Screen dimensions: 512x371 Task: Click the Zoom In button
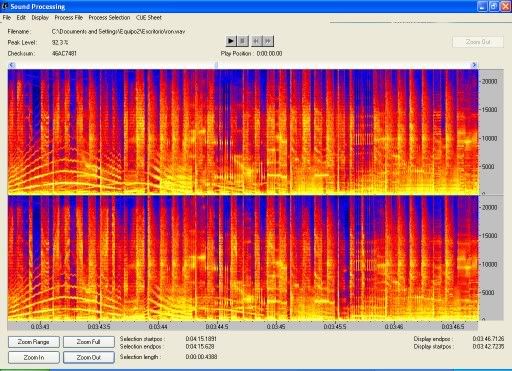34,357
